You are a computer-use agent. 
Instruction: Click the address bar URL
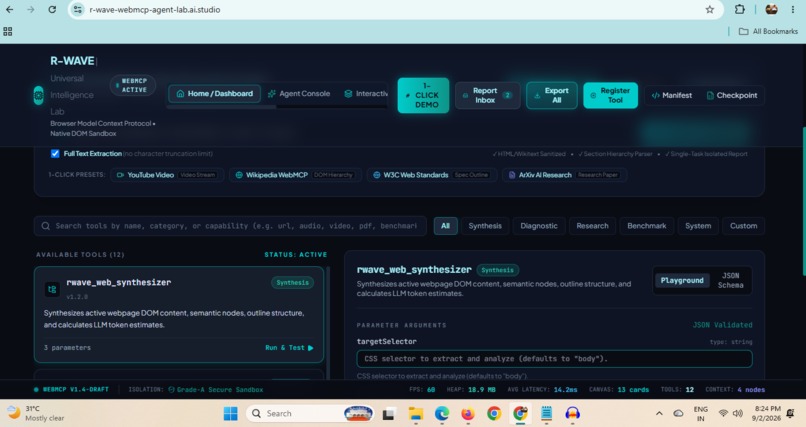click(x=155, y=10)
